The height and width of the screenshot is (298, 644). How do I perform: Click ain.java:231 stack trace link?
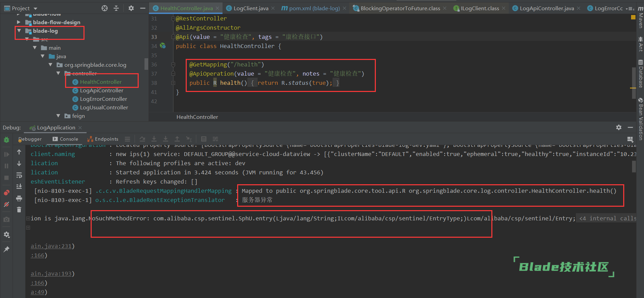tap(51, 246)
